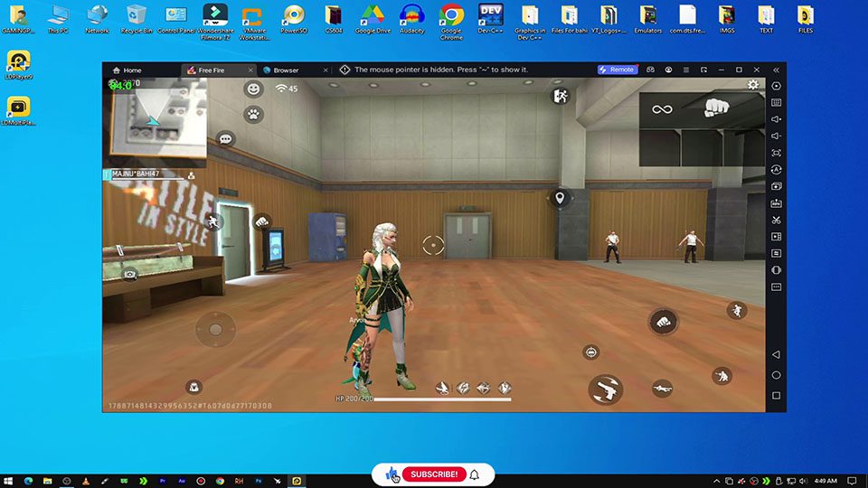Open Google Chrome from the taskbar
Viewport: 868px width, 488px height.
220,481
